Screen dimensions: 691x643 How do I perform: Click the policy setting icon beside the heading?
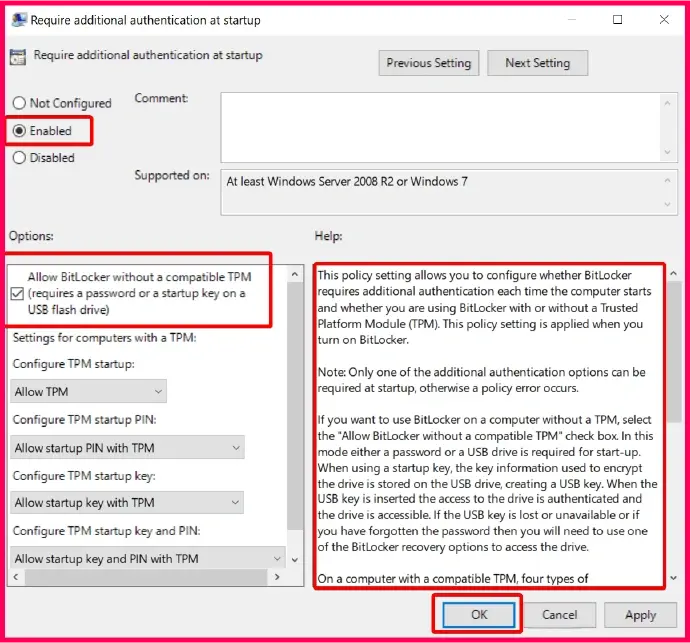[x=18, y=57]
